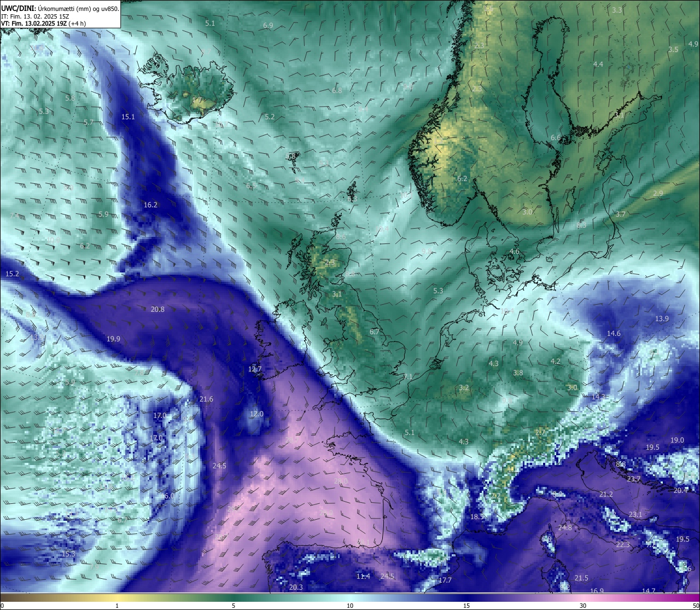Click the 20.4 value at the right edge

click(x=680, y=490)
